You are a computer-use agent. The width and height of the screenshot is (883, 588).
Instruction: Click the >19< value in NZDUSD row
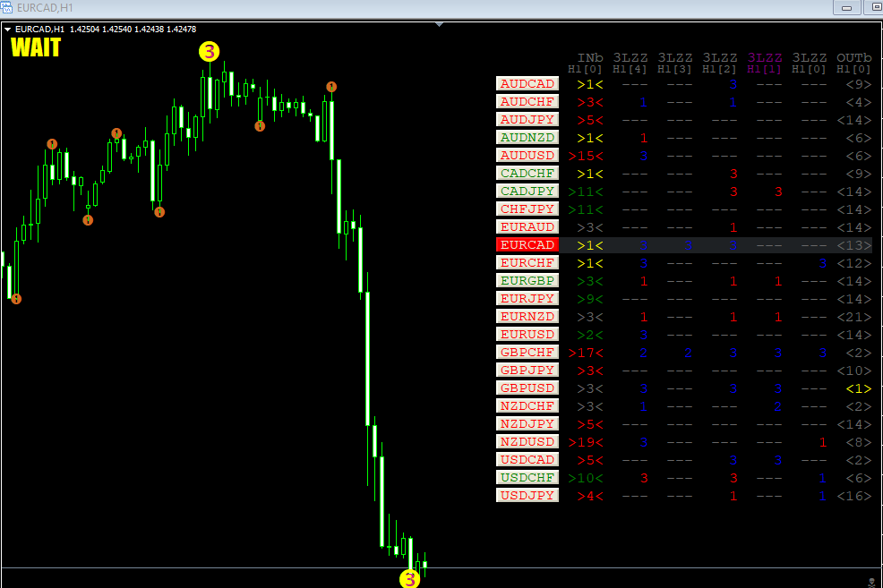tap(586, 442)
